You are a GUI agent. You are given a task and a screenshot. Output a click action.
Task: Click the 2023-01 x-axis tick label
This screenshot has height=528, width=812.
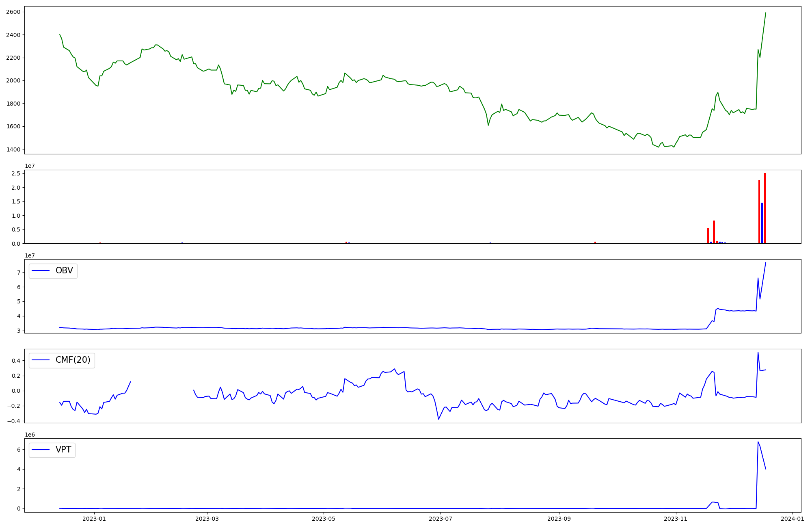94,519
